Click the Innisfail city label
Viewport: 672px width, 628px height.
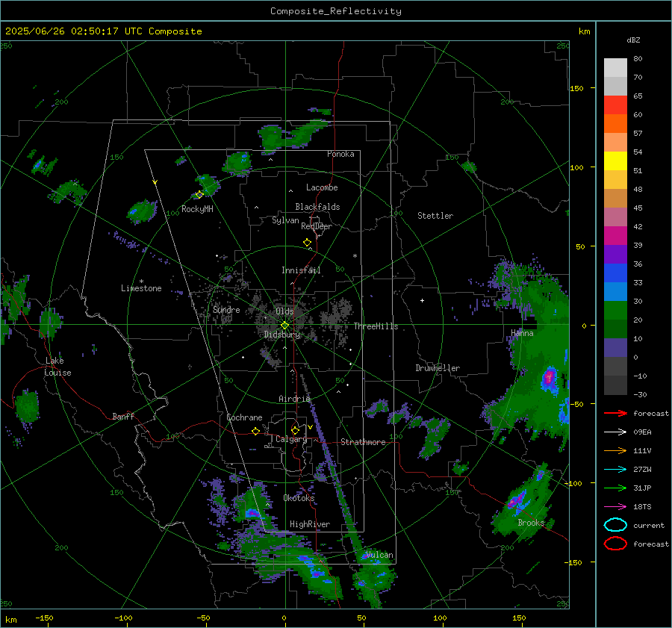(x=301, y=270)
